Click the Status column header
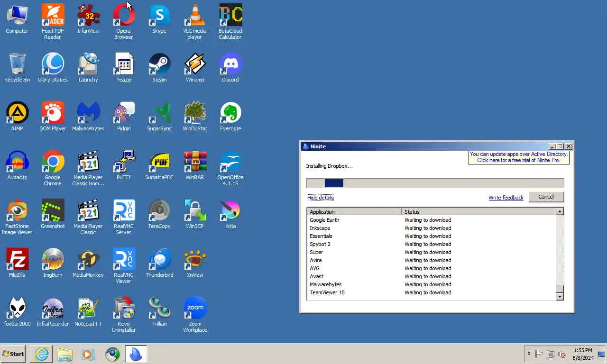Viewport: 607px width, 364px height. 478,212
